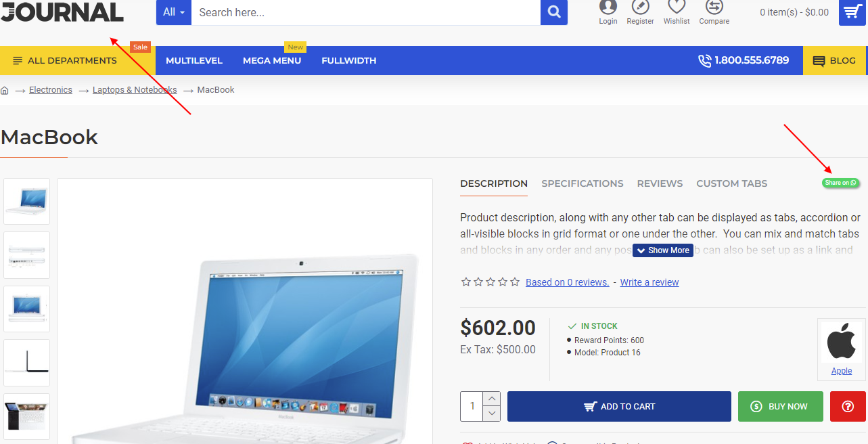Switch to the Specifications tab
The image size is (868, 444).
click(x=583, y=183)
